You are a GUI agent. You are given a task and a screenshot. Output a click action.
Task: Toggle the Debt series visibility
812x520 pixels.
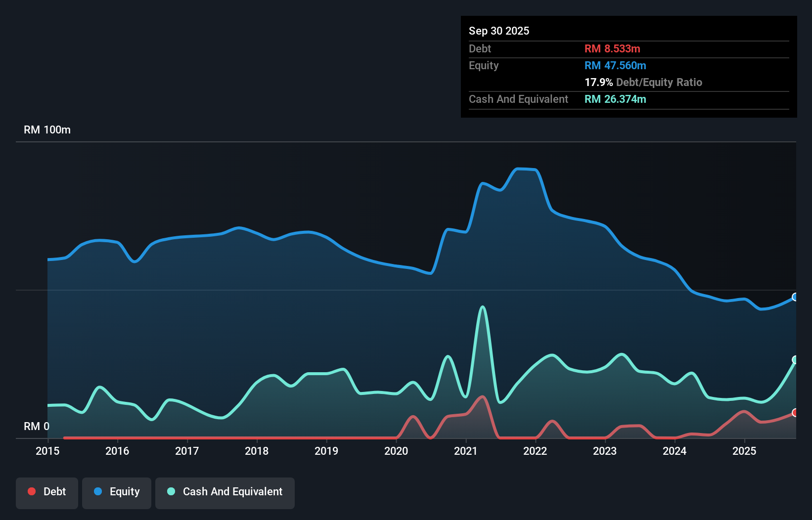[47, 492]
